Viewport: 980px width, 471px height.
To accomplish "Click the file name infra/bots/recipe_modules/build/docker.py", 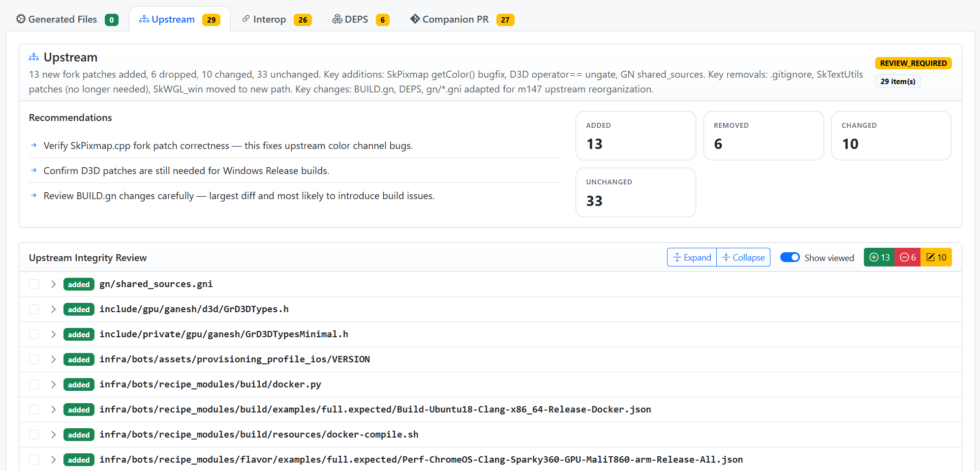I will pos(210,384).
